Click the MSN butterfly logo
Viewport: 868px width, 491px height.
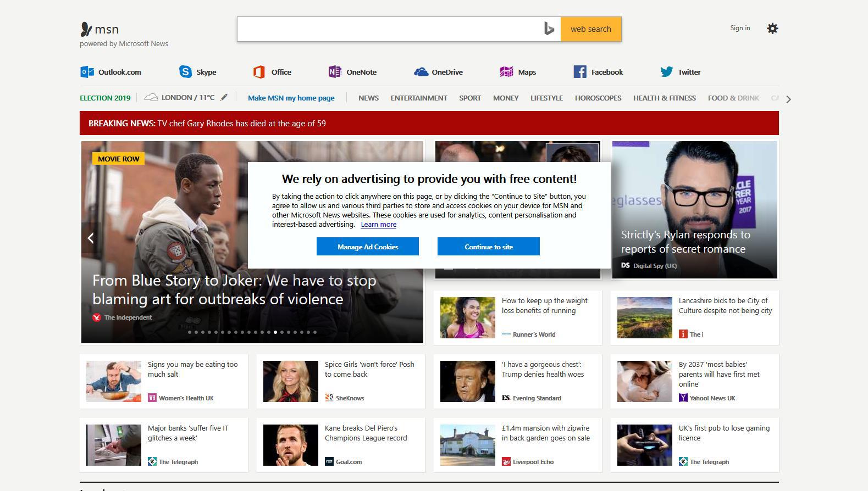point(86,29)
